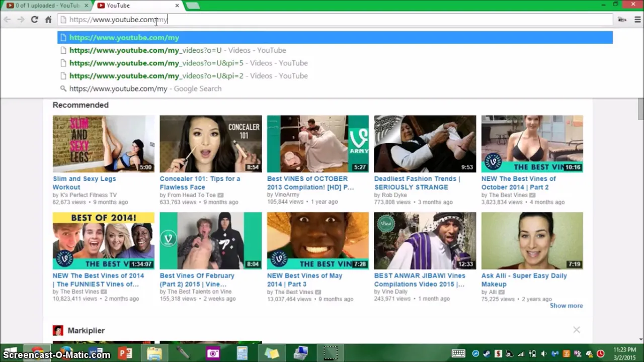Open the camera app in taskbar
The height and width of the screenshot is (362, 644).
213,353
